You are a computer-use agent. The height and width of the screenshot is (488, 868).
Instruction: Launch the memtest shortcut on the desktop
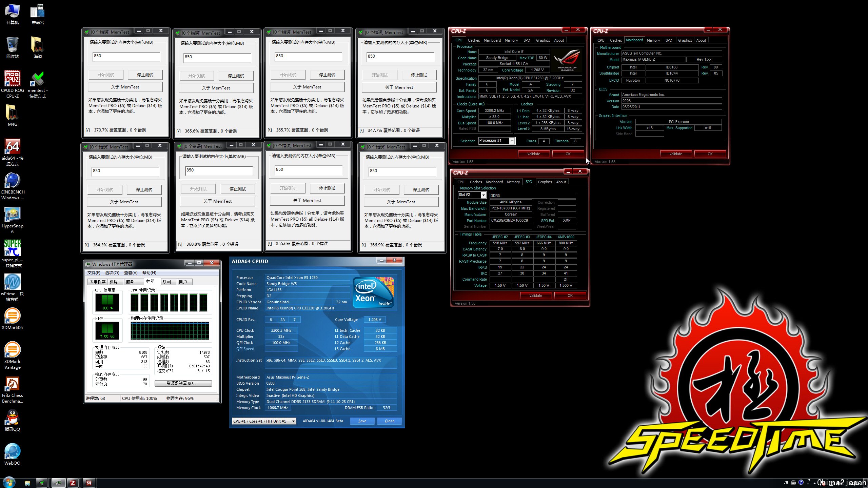(38, 84)
